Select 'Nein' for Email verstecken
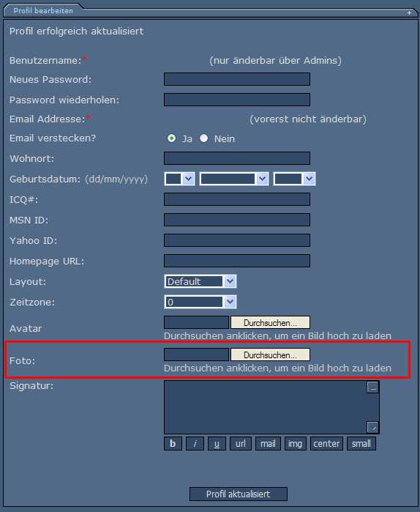Image resolution: width=420 pixels, height=512 pixels. [x=204, y=138]
